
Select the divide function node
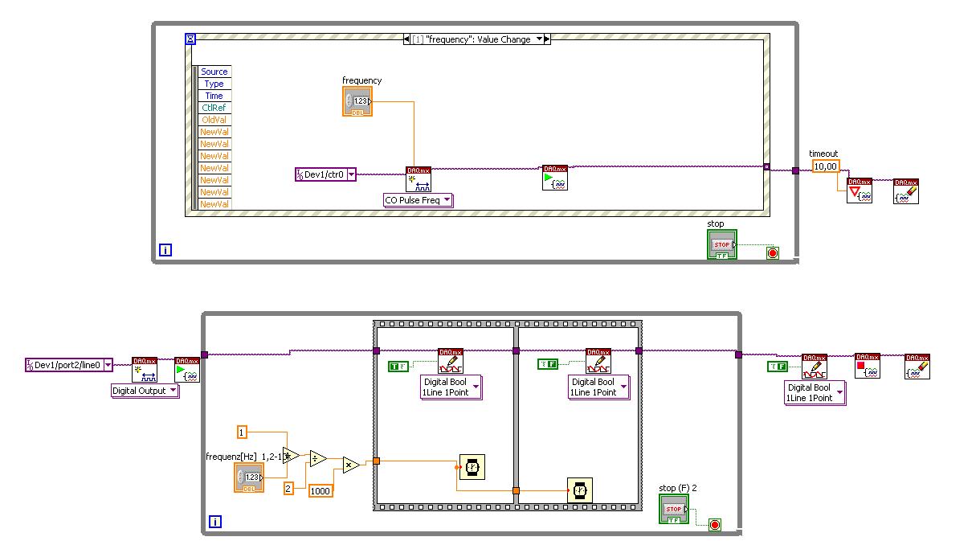point(318,457)
